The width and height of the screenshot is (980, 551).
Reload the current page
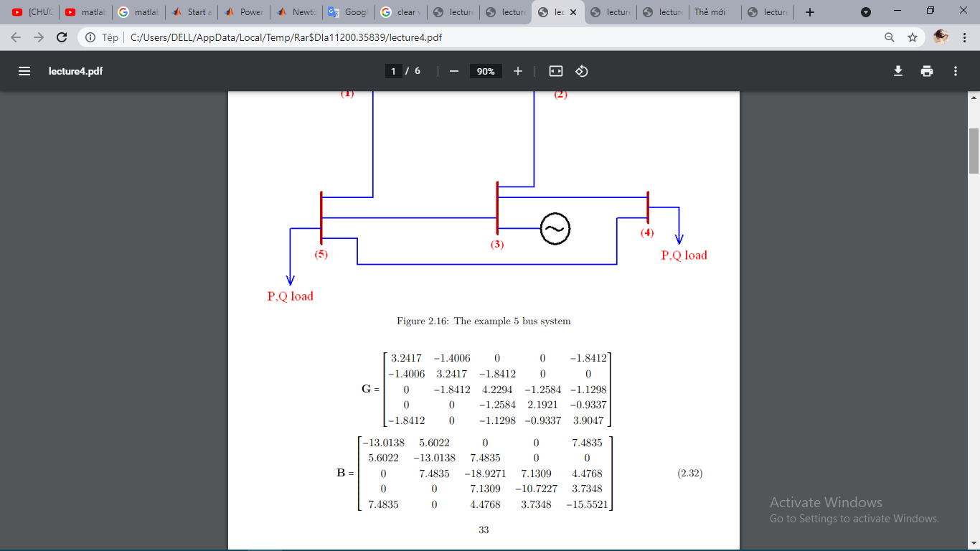(62, 37)
